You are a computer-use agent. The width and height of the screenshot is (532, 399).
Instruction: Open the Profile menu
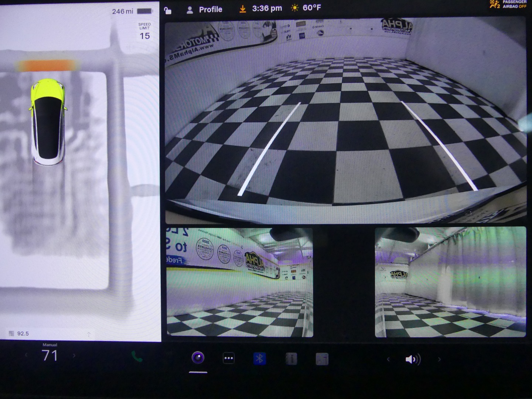(204, 10)
